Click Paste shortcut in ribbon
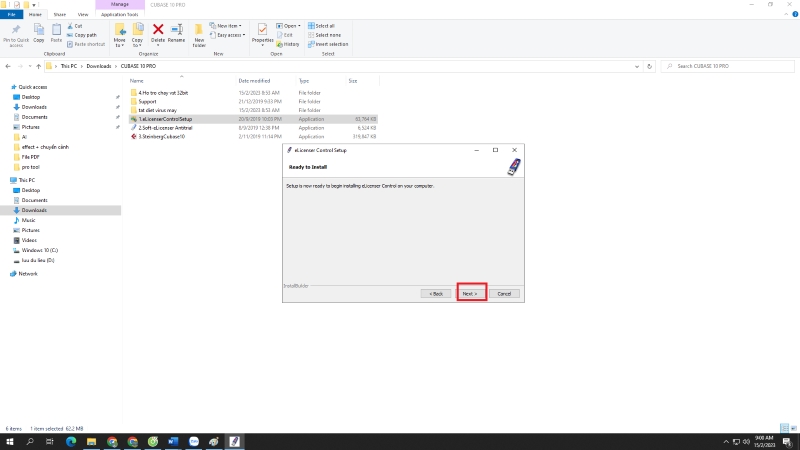The height and width of the screenshot is (450, 800). [86, 44]
